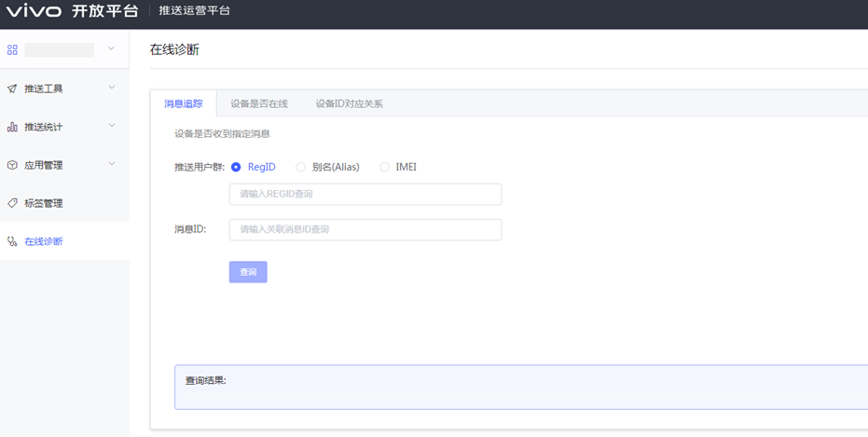Click the 在线诊断 page heading

coord(174,49)
